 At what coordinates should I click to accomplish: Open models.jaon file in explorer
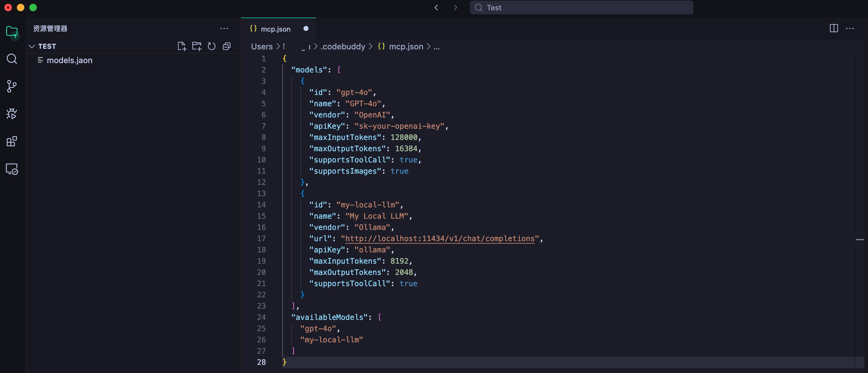(69, 60)
